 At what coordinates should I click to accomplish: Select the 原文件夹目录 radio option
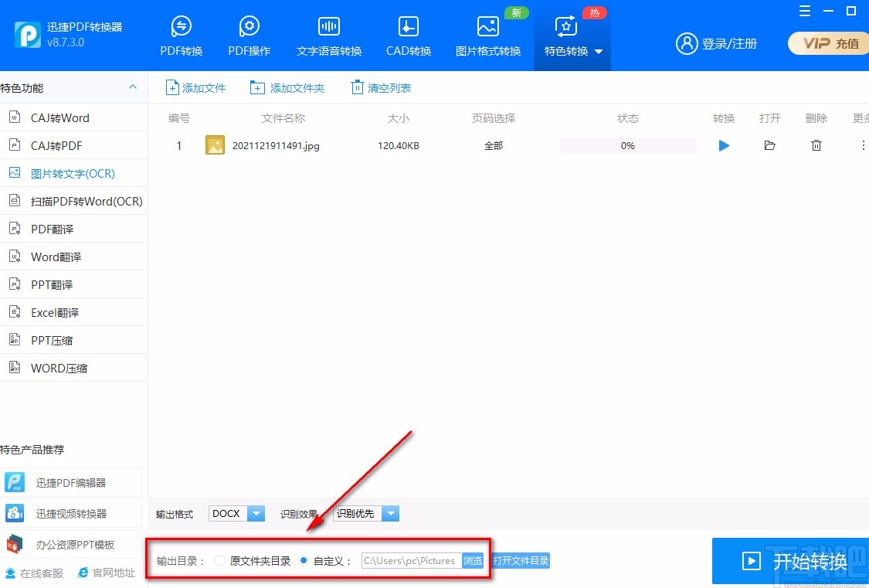coord(219,560)
